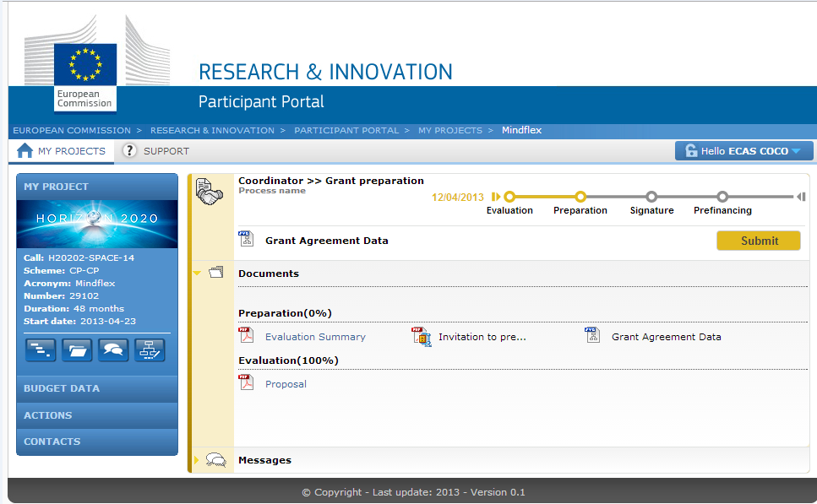Click the question mark Support icon
Screen dimensions: 817x504
129,150
